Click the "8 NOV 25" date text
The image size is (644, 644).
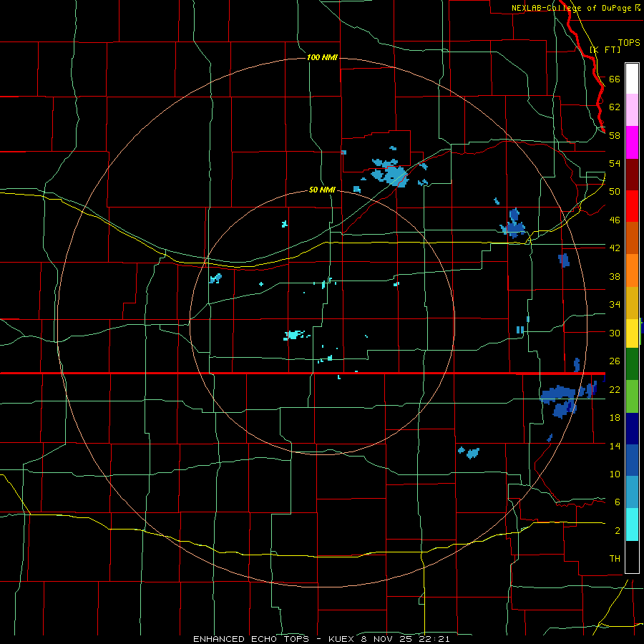tap(388, 639)
